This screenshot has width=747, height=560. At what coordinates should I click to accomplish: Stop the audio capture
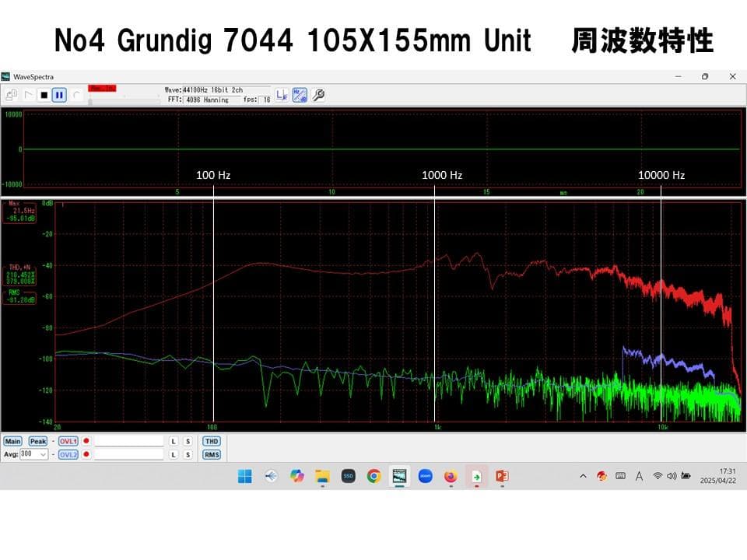(44, 94)
